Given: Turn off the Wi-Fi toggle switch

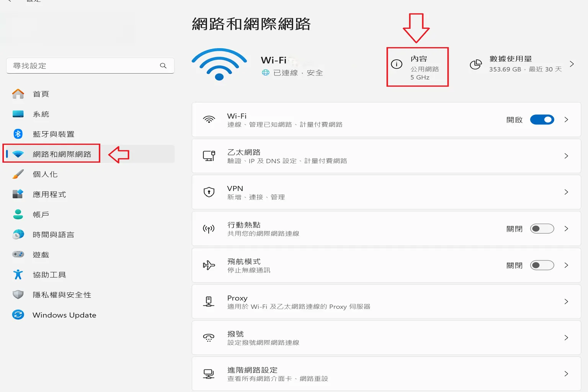Looking at the screenshot, I should (x=542, y=120).
